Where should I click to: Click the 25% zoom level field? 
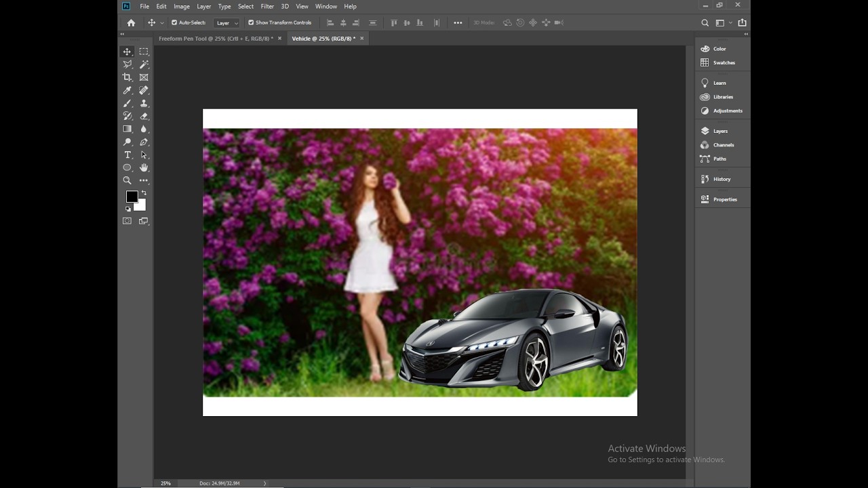click(x=165, y=483)
